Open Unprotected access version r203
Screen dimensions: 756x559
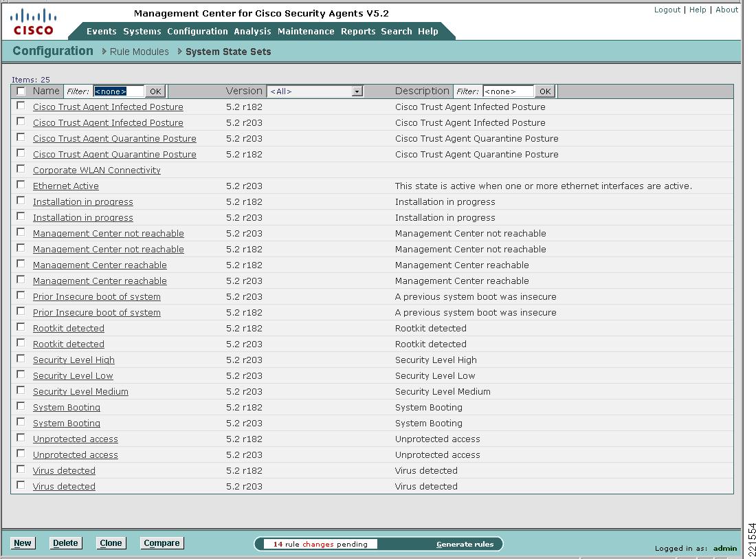click(x=75, y=454)
